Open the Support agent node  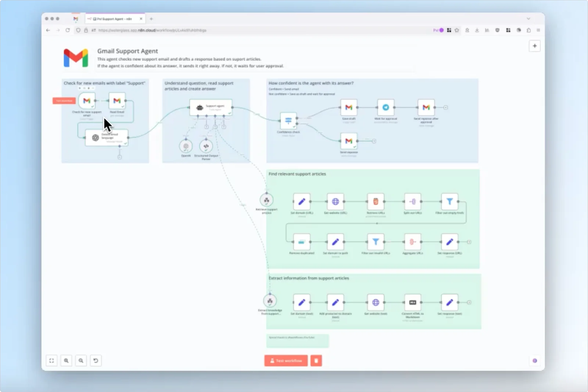(x=211, y=107)
